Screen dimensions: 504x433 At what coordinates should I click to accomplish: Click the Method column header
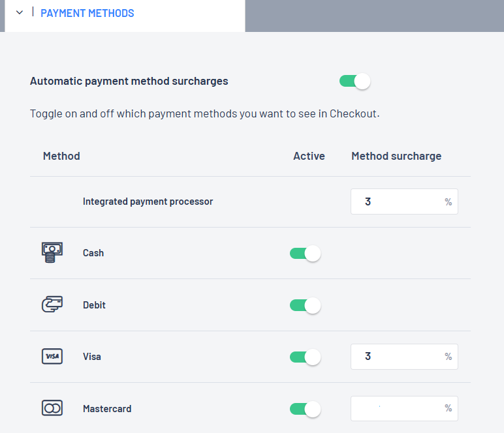click(x=61, y=157)
